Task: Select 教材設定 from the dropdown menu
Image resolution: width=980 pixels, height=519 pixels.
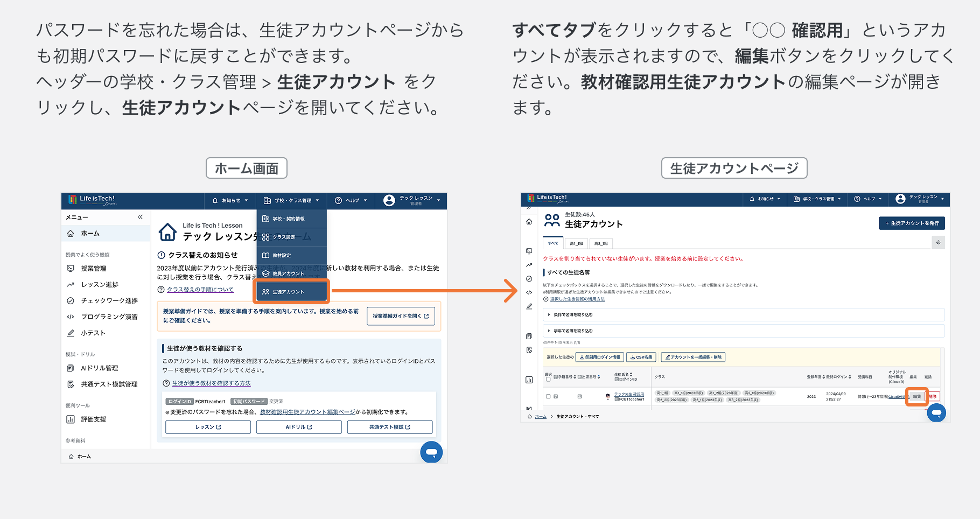Action: (x=292, y=255)
